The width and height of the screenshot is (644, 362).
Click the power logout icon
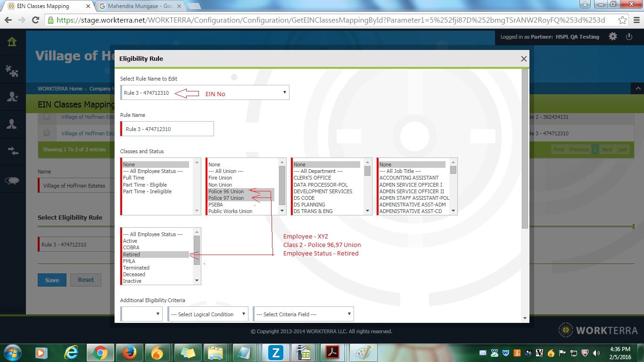point(629,36)
